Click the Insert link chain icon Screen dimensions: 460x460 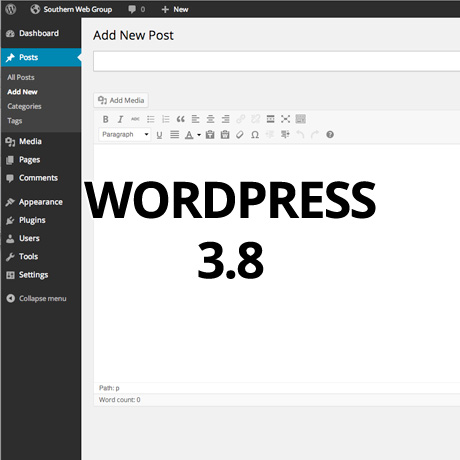pos(240,119)
